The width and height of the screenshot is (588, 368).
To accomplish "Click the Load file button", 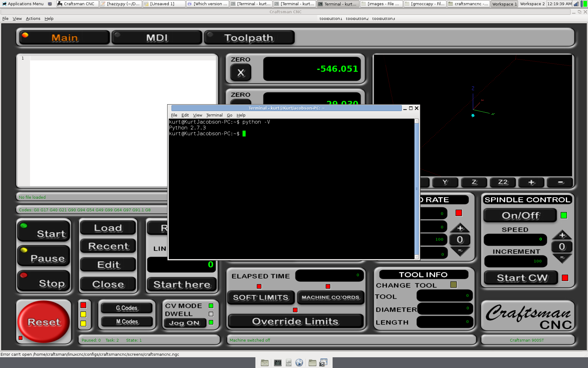I will [108, 228].
